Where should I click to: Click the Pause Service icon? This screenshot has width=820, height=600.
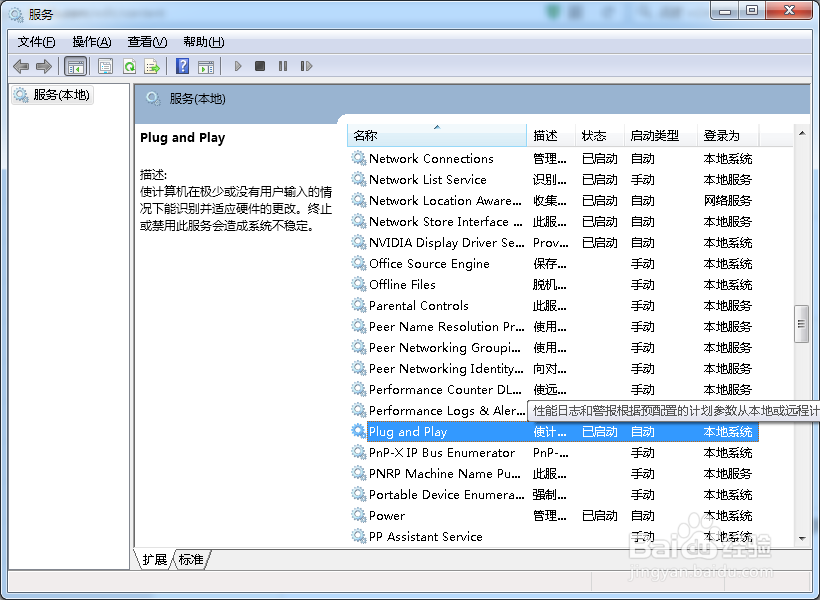[x=283, y=66]
